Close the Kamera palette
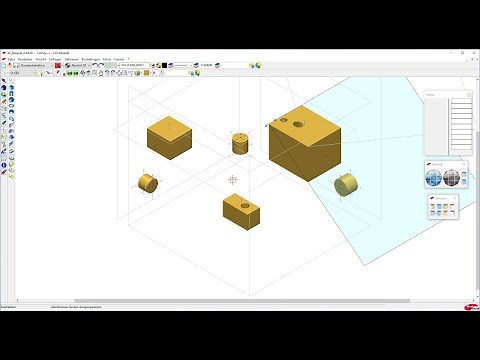This screenshot has height=360, width=480. tap(464, 164)
